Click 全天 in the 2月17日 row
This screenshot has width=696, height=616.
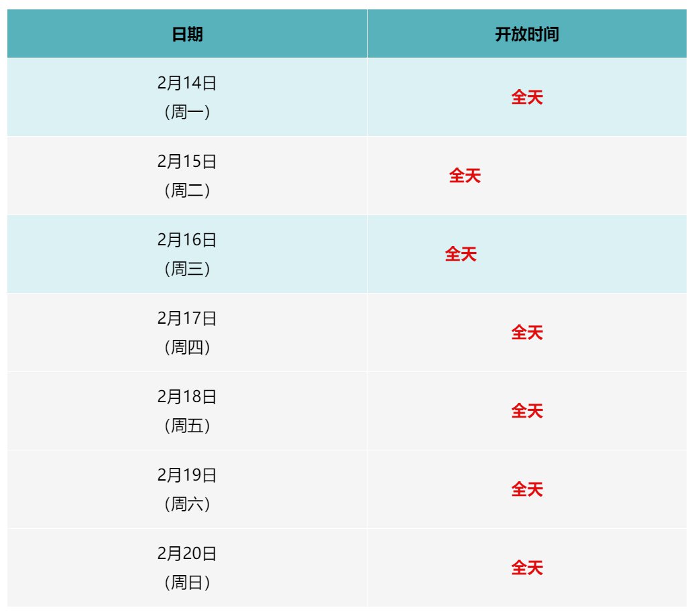[x=527, y=332]
